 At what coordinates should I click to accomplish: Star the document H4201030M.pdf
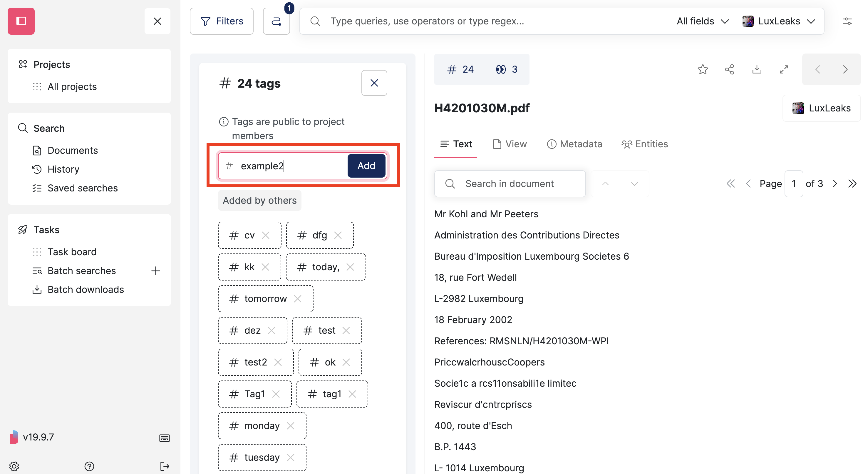point(703,69)
